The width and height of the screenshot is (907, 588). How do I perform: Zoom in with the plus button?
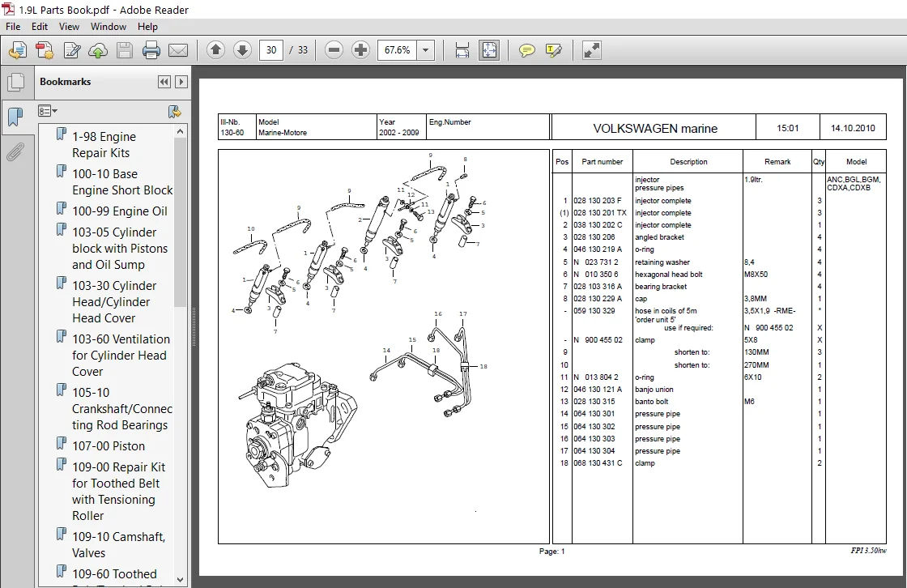coord(360,50)
